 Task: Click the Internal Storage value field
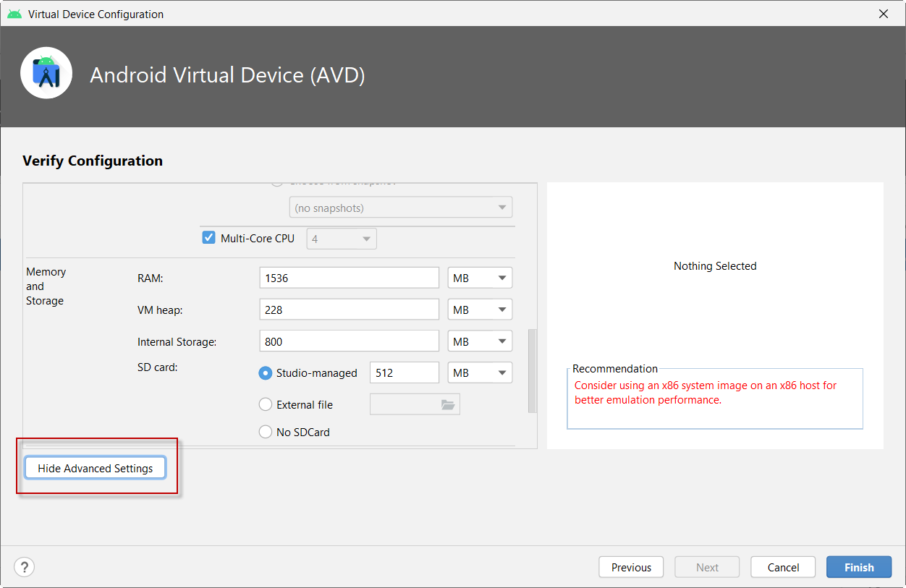click(350, 341)
